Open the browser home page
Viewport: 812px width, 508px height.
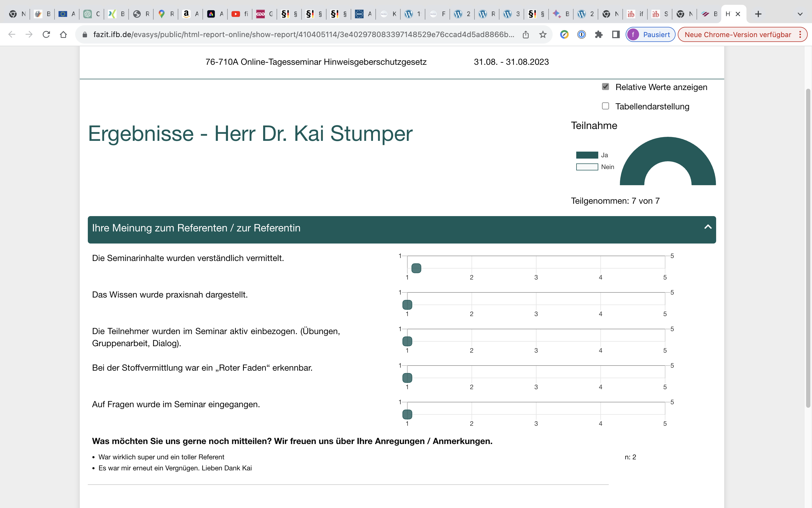pyautogui.click(x=63, y=35)
